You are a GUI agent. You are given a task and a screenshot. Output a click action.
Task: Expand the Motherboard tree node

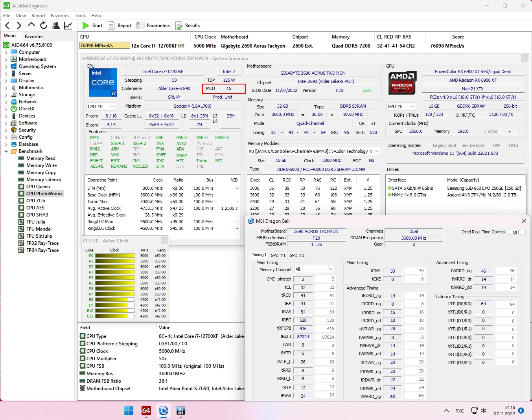pos(6,59)
